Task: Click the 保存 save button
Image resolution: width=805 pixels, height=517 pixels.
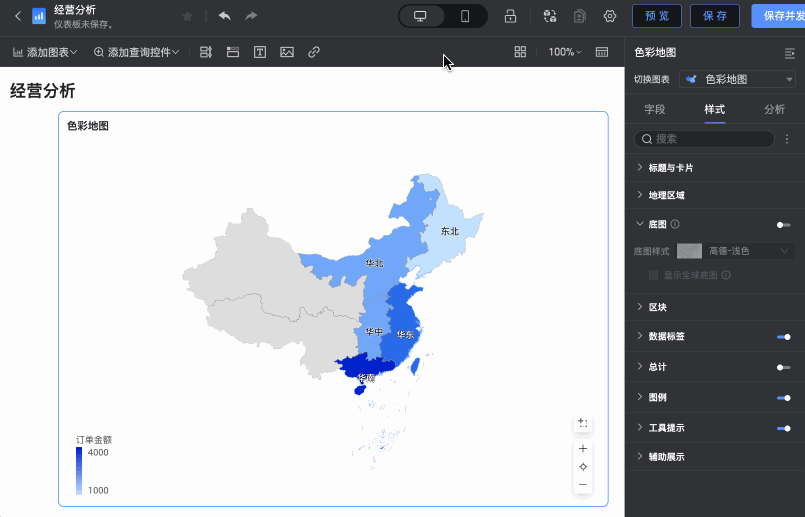Action: (714, 16)
